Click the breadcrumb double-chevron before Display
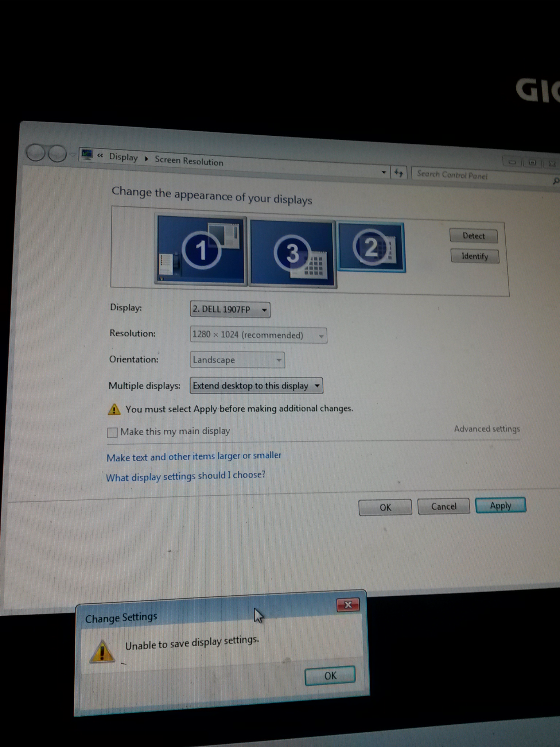Screen dimensions: 560x747 click(x=100, y=156)
